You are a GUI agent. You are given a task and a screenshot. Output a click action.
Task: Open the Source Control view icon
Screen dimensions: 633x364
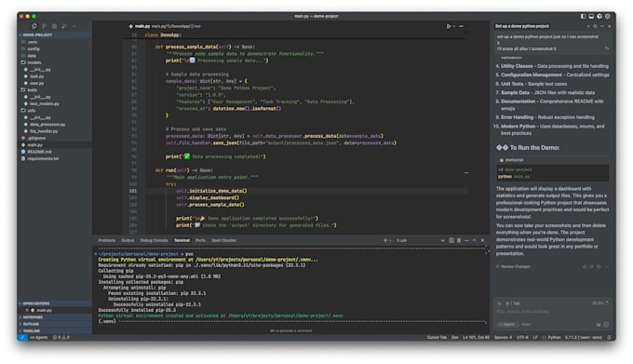[44, 26]
